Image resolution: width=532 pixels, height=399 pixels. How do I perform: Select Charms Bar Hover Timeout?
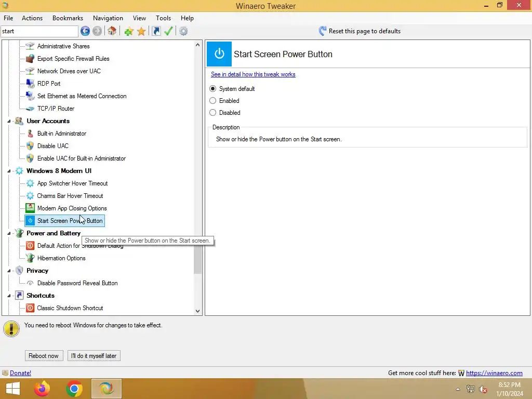pyautogui.click(x=70, y=196)
